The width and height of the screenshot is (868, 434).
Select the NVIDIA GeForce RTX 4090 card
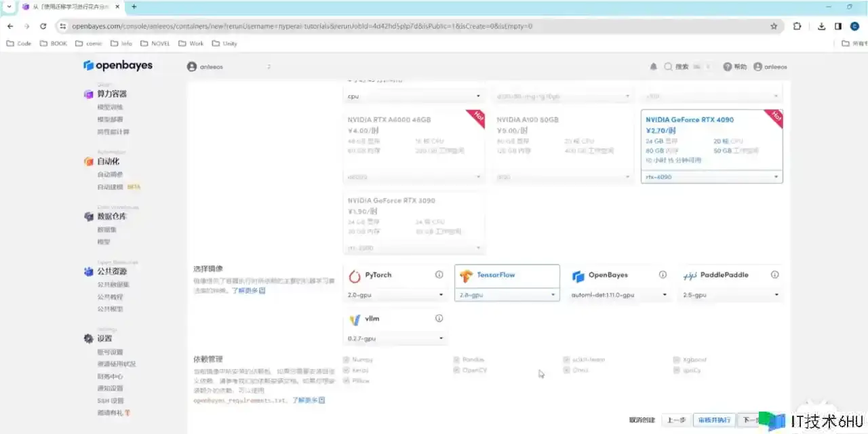click(711, 146)
